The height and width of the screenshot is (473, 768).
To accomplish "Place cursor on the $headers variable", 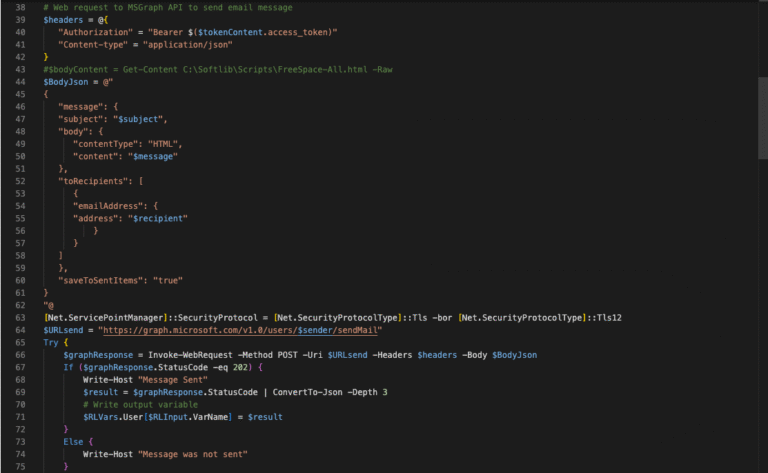I will [x=63, y=20].
